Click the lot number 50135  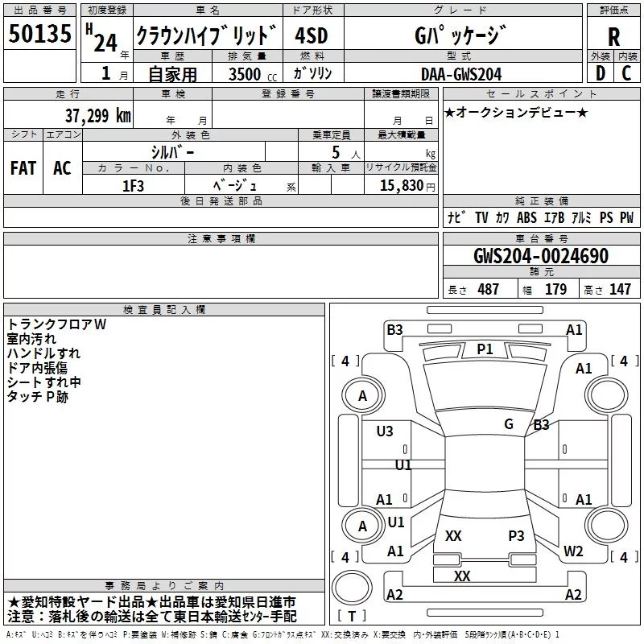(x=39, y=34)
